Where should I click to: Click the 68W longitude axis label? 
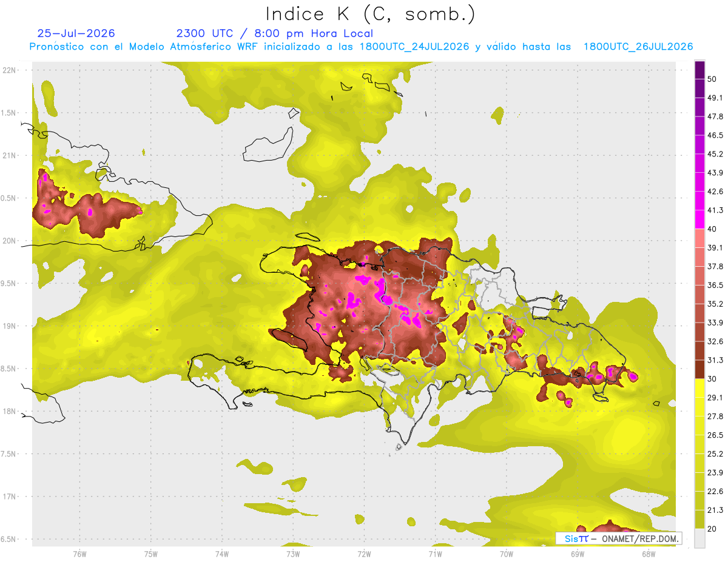point(649,554)
